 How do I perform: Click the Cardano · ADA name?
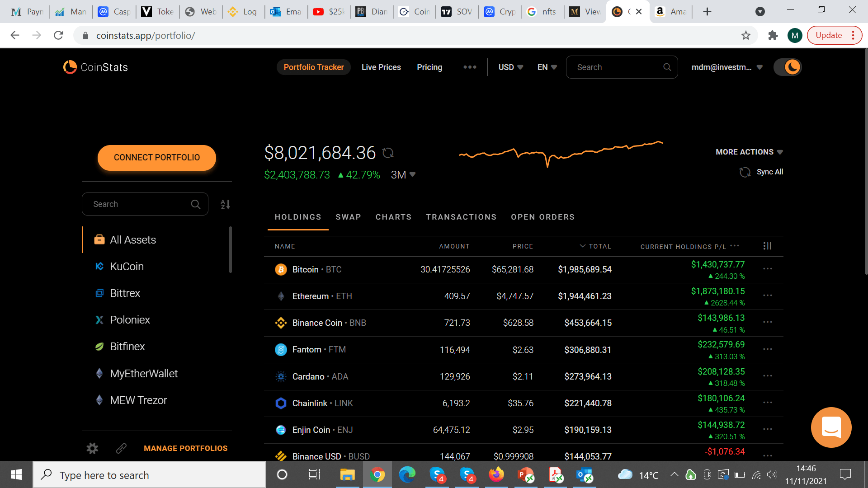320,377
